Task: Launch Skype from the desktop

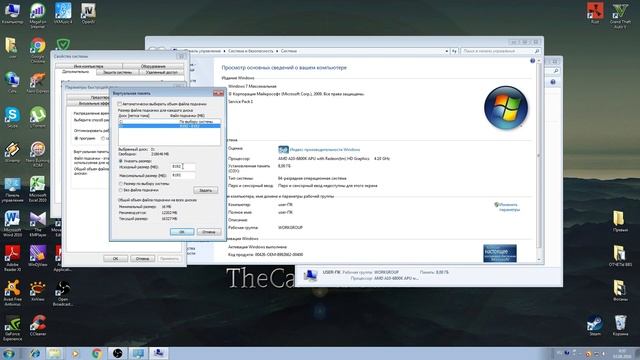Action: [x=12, y=117]
